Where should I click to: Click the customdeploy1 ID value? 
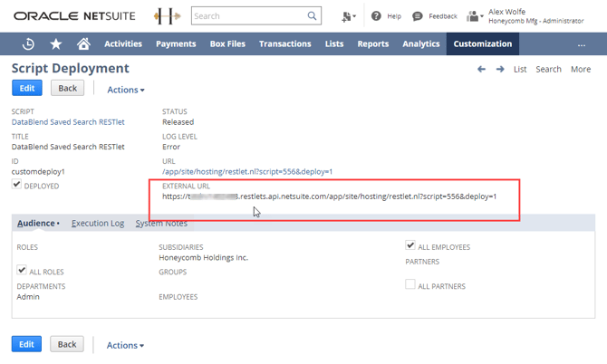coord(38,171)
